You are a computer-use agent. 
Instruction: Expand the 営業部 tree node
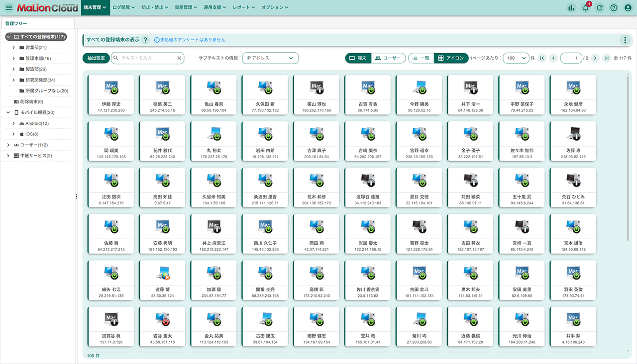(x=14, y=48)
